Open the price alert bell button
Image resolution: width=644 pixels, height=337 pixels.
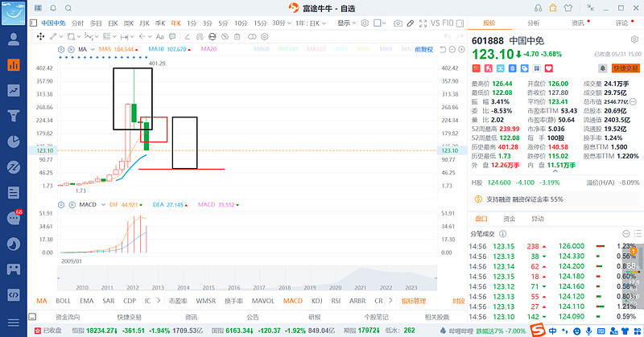[602, 68]
